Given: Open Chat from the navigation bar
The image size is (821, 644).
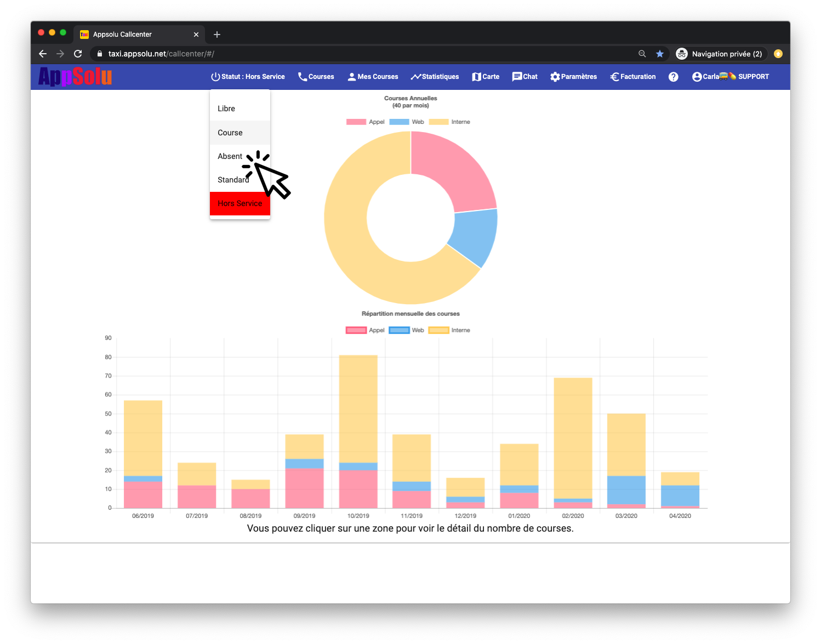Looking at the screenshot, I should (524, 77).
